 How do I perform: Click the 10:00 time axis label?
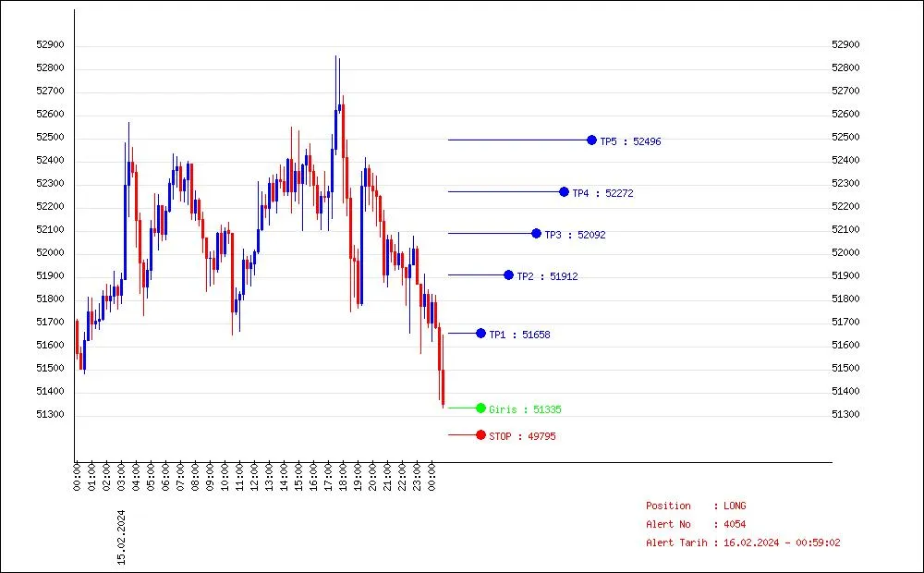click(x=225, y=478)
